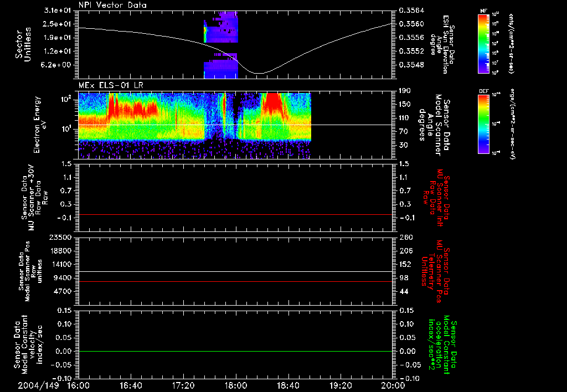Click the '2004/149 16:00' start time label
The width and height of the screenshot is (567, 392).
pyautogui.click(x=53, y=385)
